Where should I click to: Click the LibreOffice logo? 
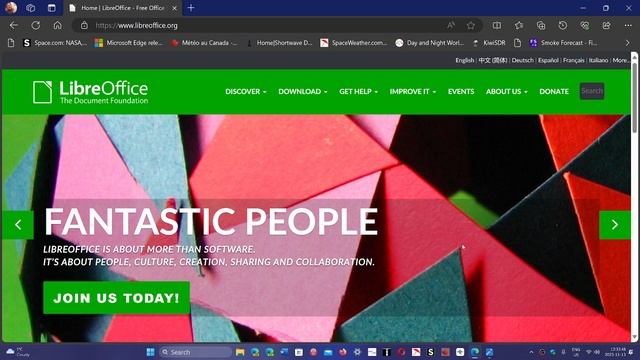tap(91, 92)
